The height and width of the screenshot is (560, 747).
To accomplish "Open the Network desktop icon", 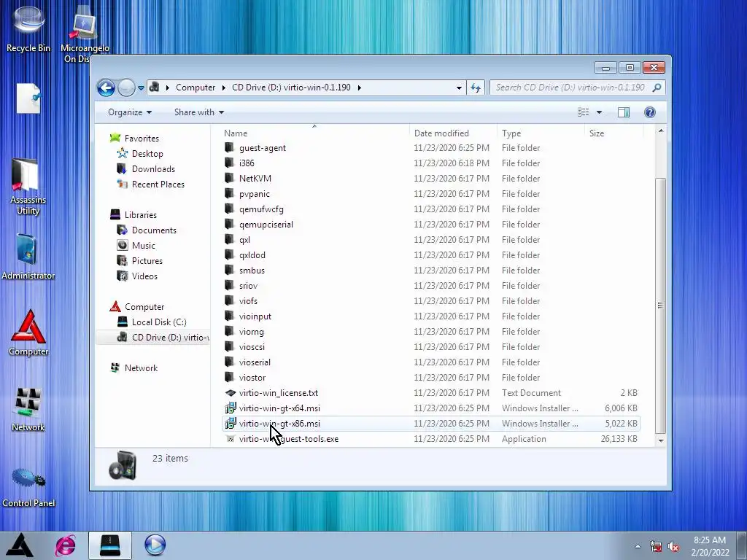I will 28,408.
